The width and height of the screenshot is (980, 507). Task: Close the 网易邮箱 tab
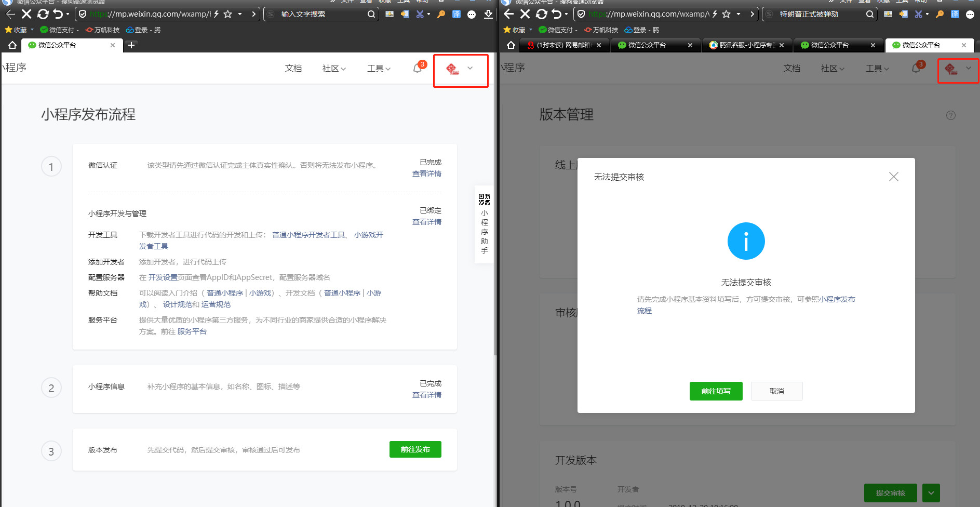click(599, 45)
